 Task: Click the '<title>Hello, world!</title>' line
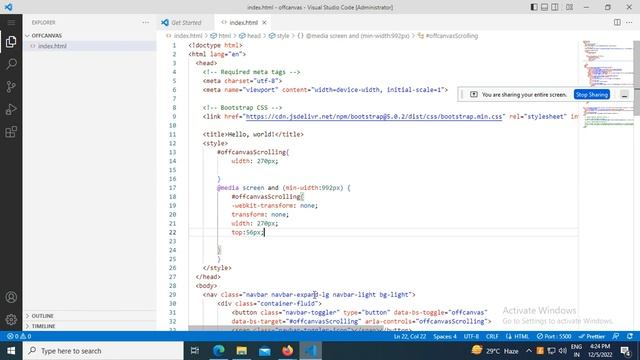pyautogui.click(x=253, y=134)
